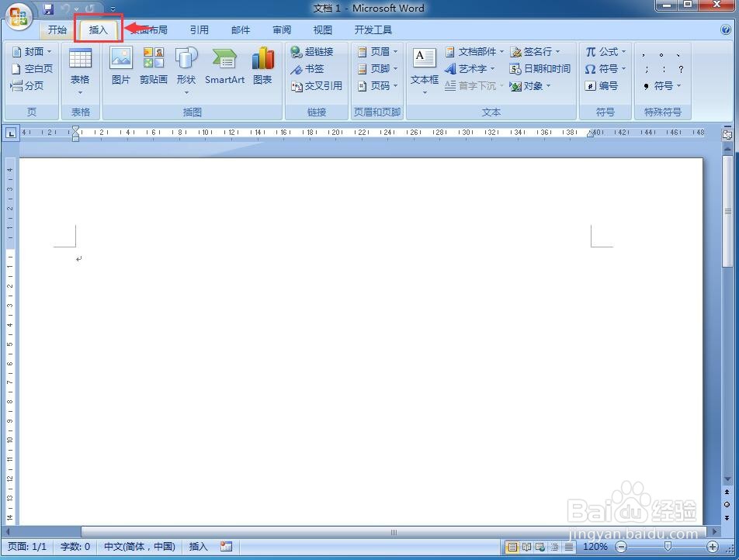Insert an Object (对象)

(x=529, y=86)
